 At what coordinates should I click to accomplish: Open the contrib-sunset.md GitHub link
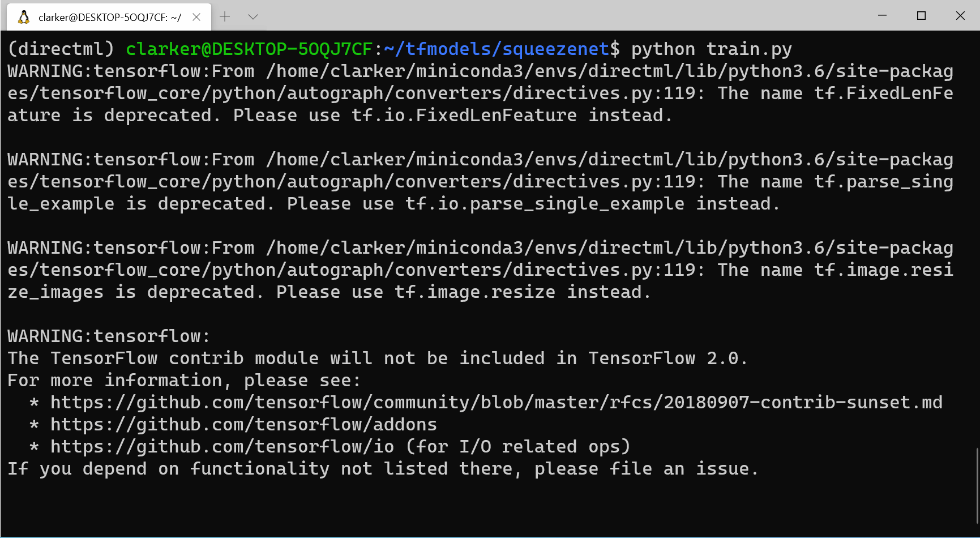pyautogui.click(x=496, y=403)
